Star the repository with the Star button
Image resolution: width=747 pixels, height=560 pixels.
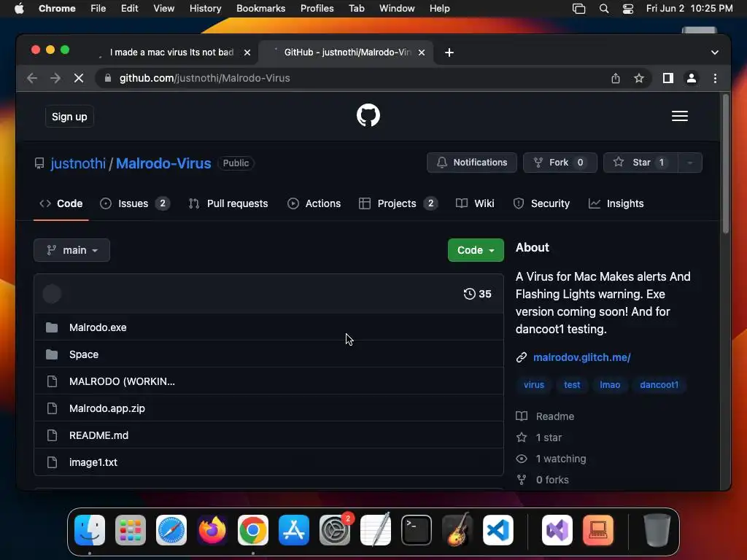[x=640, y=163]
